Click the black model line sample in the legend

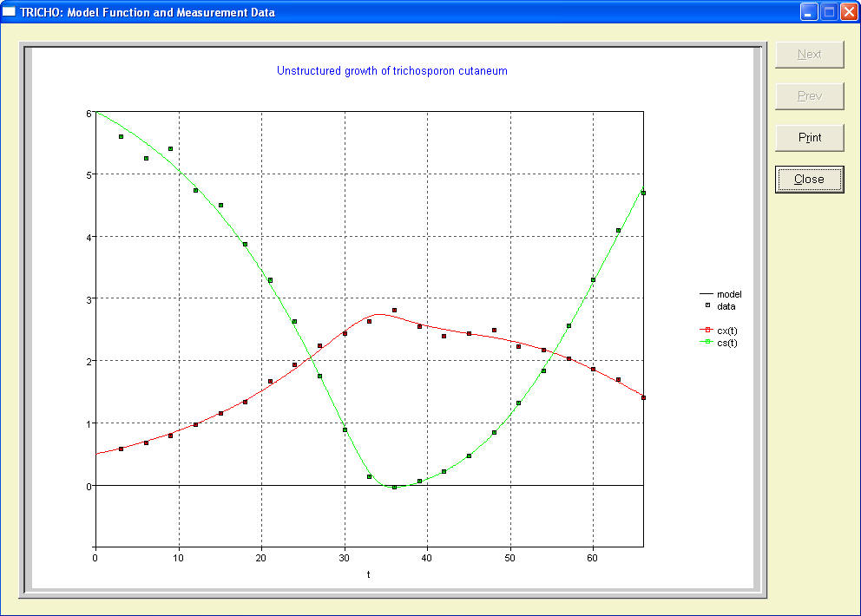(x=707, y=294)
